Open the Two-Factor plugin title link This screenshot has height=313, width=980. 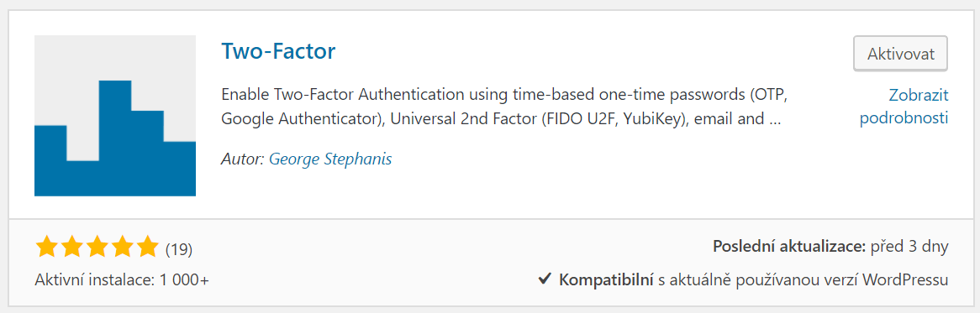coord(278,50)
